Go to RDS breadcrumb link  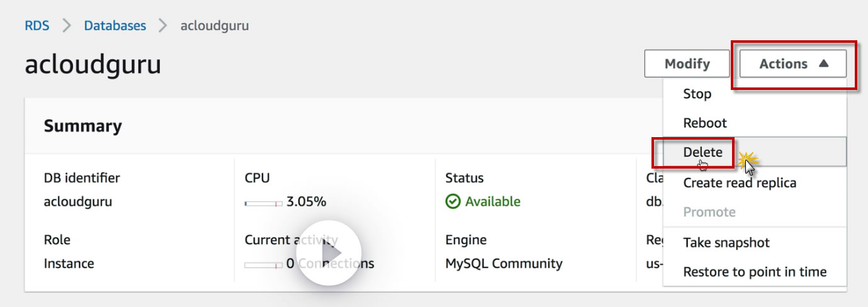pos(37,26)
